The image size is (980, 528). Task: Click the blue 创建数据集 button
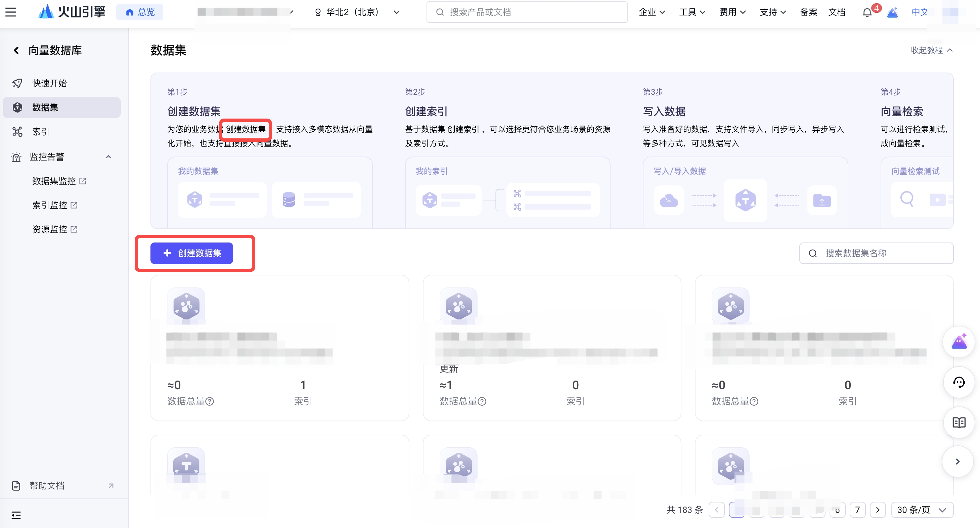click(x=191, y=253)
